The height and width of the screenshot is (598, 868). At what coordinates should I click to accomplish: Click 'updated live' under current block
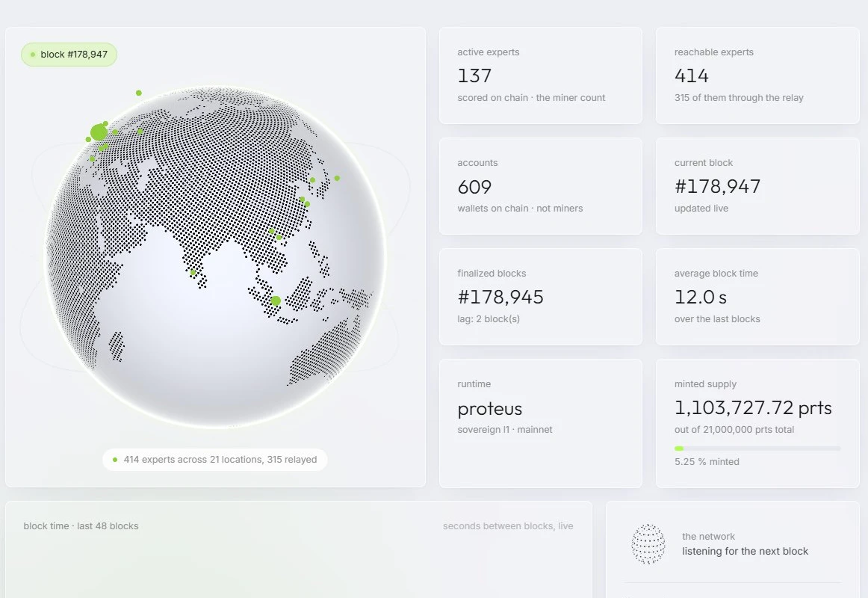coord(701,209)
